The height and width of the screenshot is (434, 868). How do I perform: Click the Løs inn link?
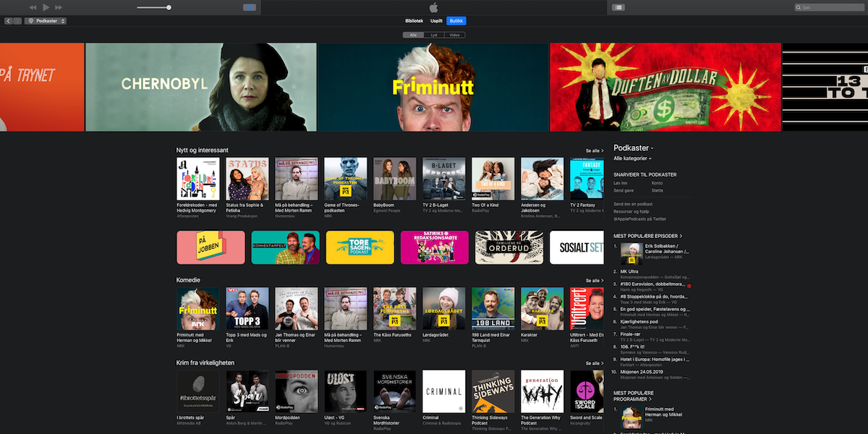click(x=621, y=183)
